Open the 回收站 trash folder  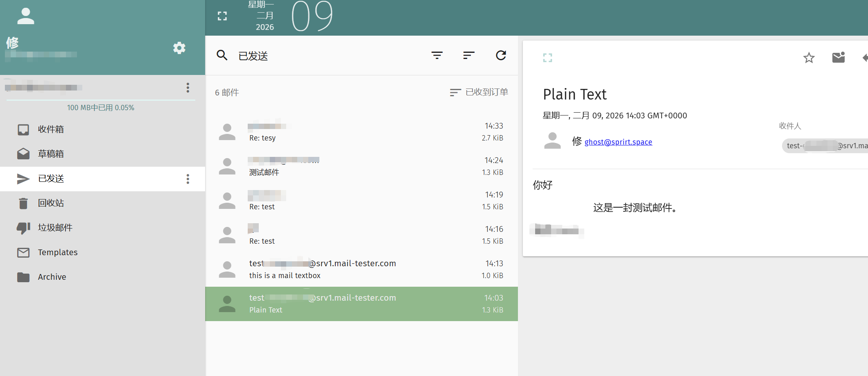point(51,203)
